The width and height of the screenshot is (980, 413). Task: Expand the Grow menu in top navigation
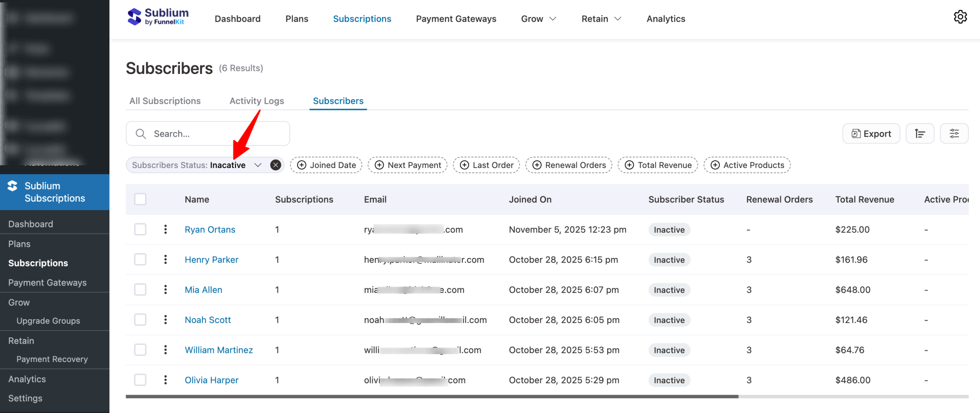coord(538,19)
